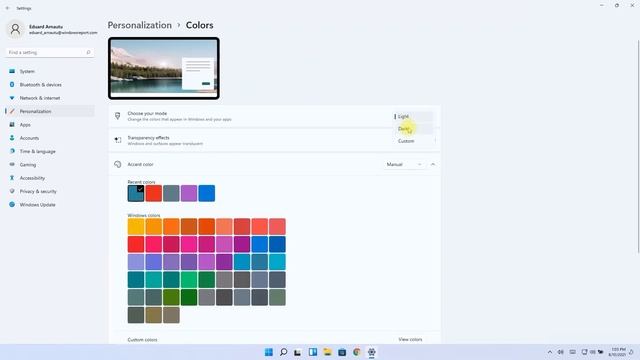Click the View colors button
The width and height of the screenshot is (640, 360).
pyautogui.click(x=410, y=339)
